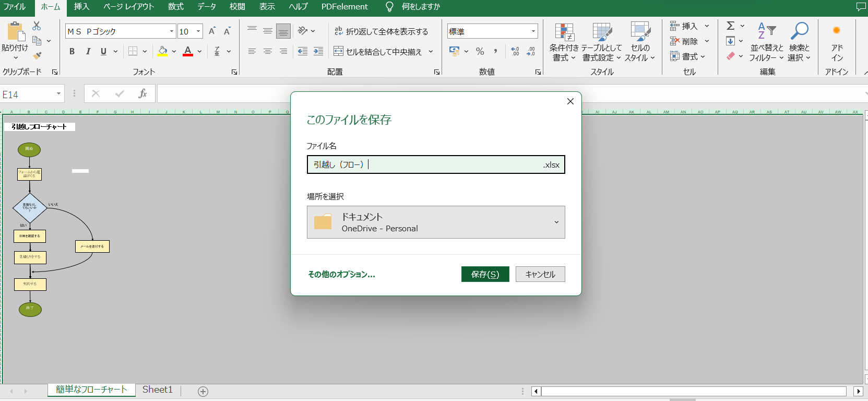
Task: Expand the Name Box dropdown
Action: (58, 94)
